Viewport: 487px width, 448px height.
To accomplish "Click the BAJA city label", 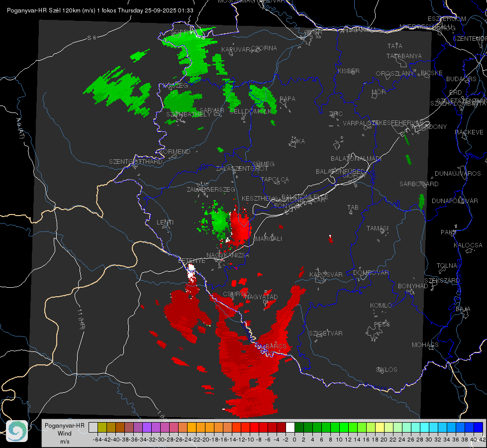I will (463, 309).
